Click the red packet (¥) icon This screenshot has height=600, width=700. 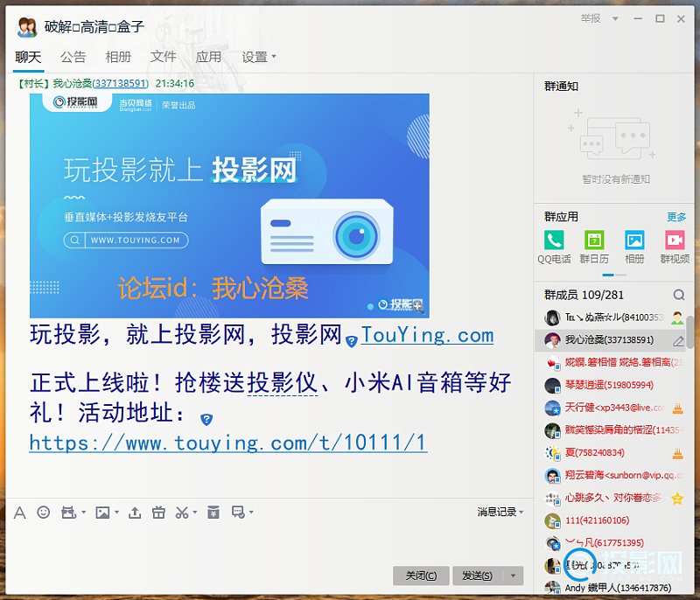coord(213,513)
